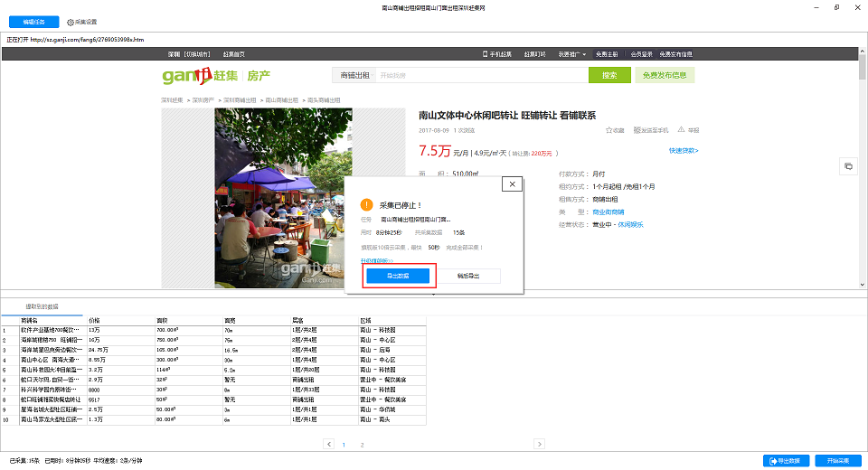Click 免费注册 in the top bar

[607, 54]
